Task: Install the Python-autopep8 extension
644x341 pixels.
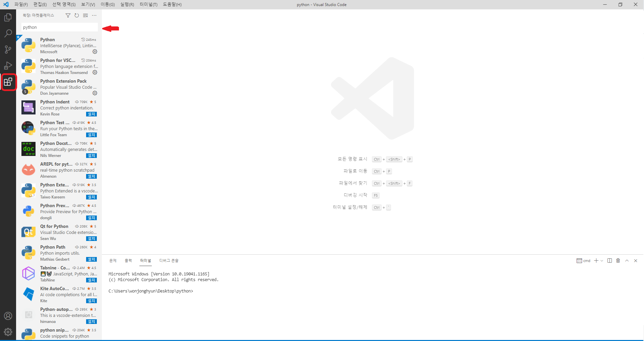Action: coord(91,322)
